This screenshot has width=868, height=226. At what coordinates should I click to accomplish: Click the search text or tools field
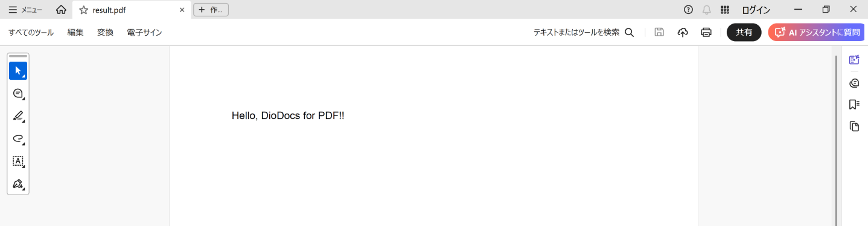584,33
